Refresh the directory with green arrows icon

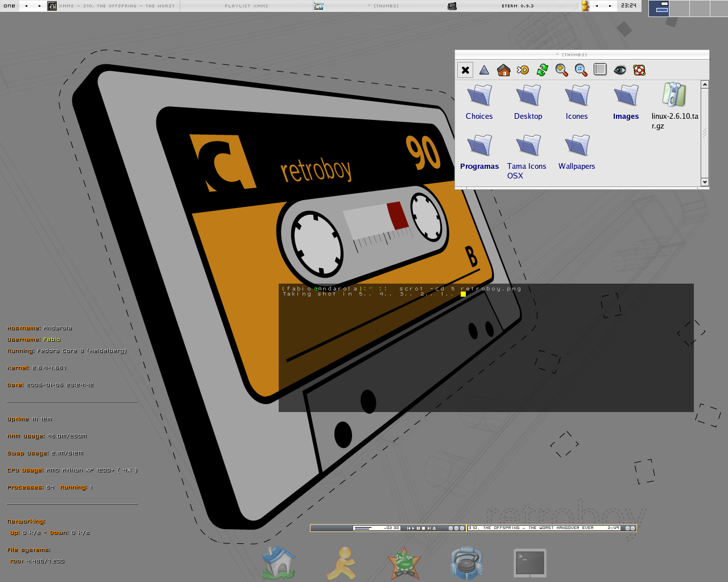tap(542, 70)
